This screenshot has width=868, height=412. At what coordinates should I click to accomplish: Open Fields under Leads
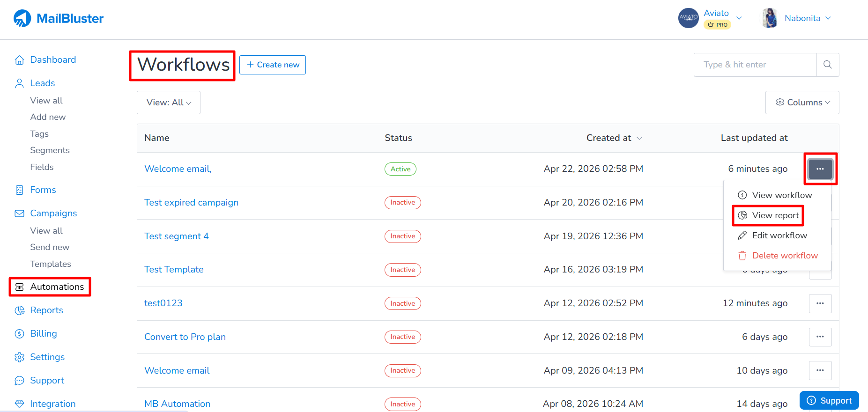(x=42, y=167)
